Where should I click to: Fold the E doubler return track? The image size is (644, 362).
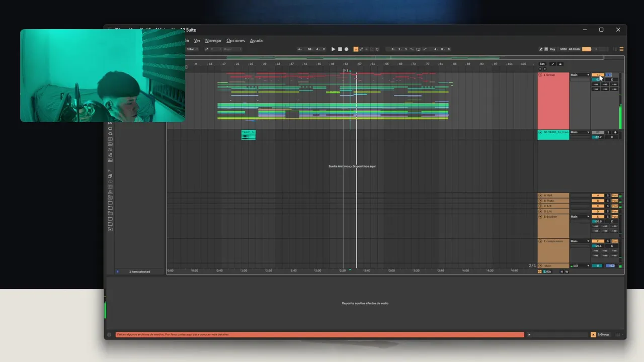[540, 217]
